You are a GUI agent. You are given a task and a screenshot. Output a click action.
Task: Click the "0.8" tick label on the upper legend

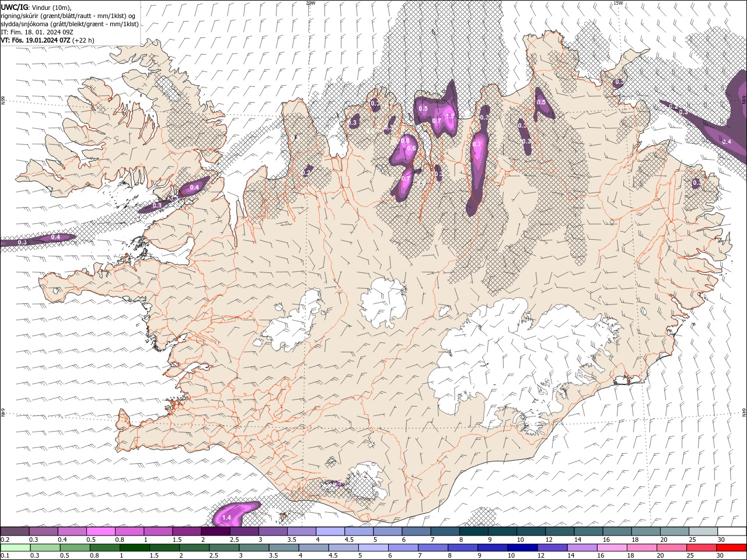pyautogui.click(x=120, y=540)
